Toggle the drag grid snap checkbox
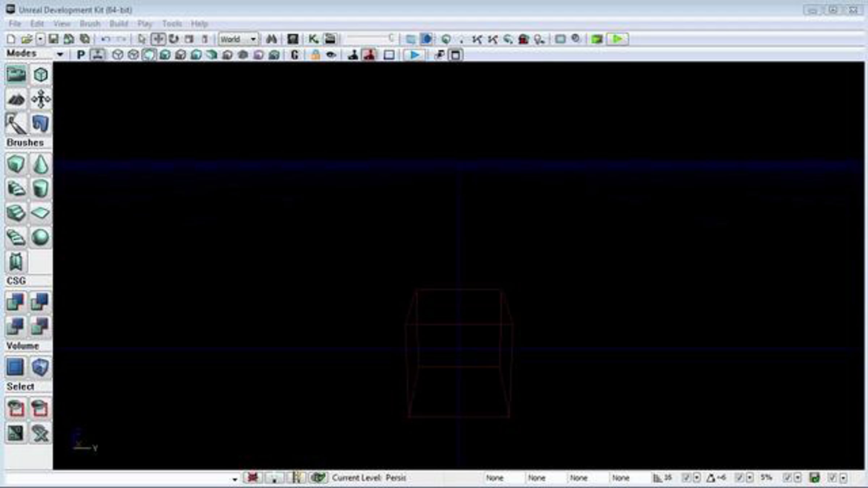868x488 pixels. pyautogui.click(x=686, y=478)
